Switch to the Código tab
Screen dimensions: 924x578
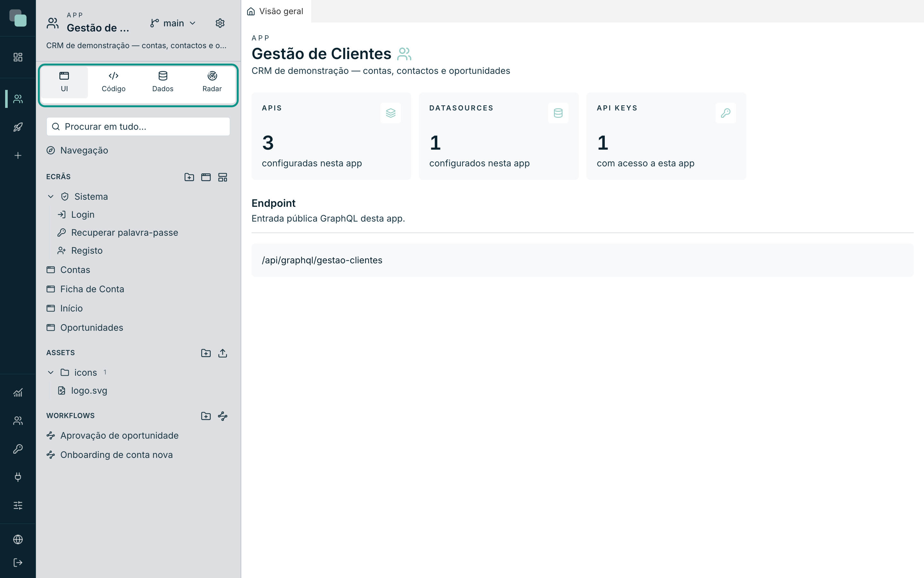113,82
